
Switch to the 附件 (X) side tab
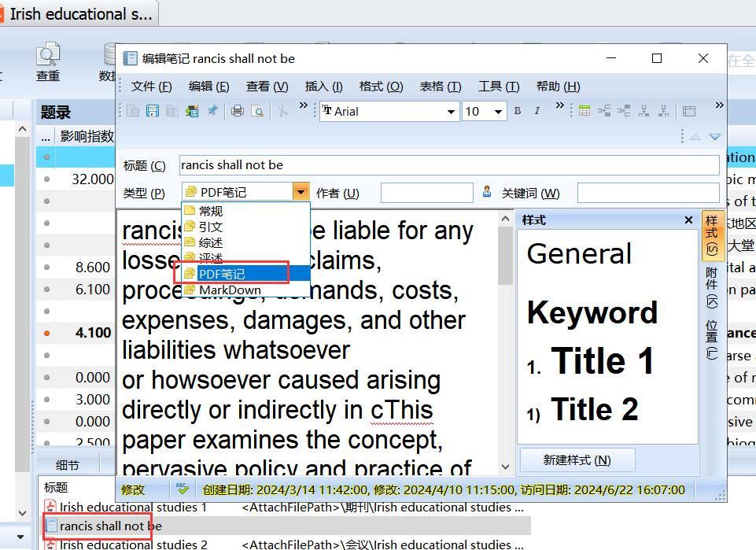coord(712,288)
